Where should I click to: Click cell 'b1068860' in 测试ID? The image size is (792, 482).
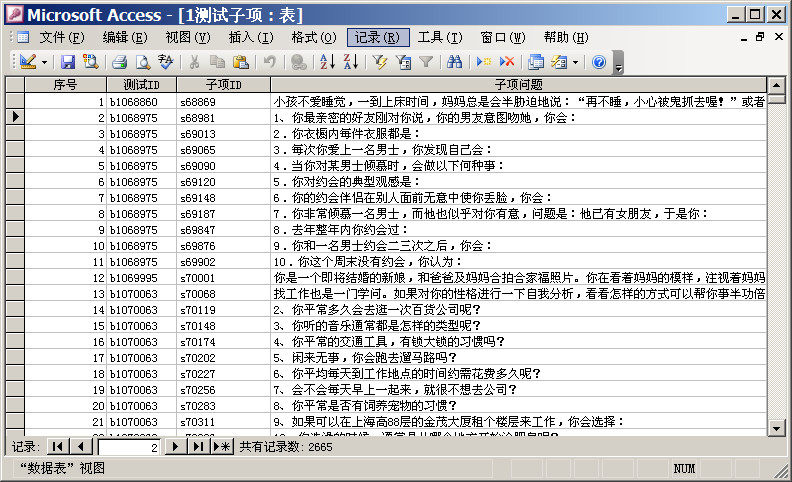click(141, 102)
